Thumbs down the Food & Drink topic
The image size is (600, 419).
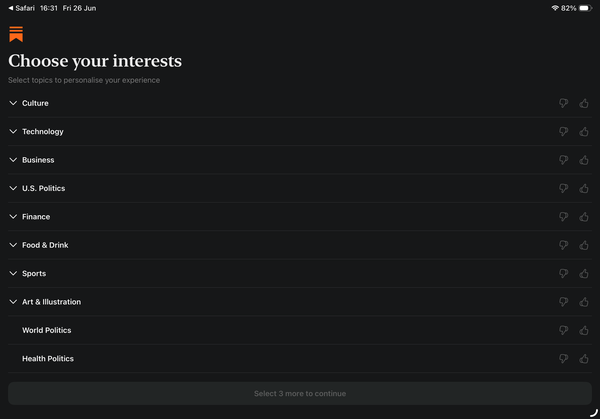[563, 245]
